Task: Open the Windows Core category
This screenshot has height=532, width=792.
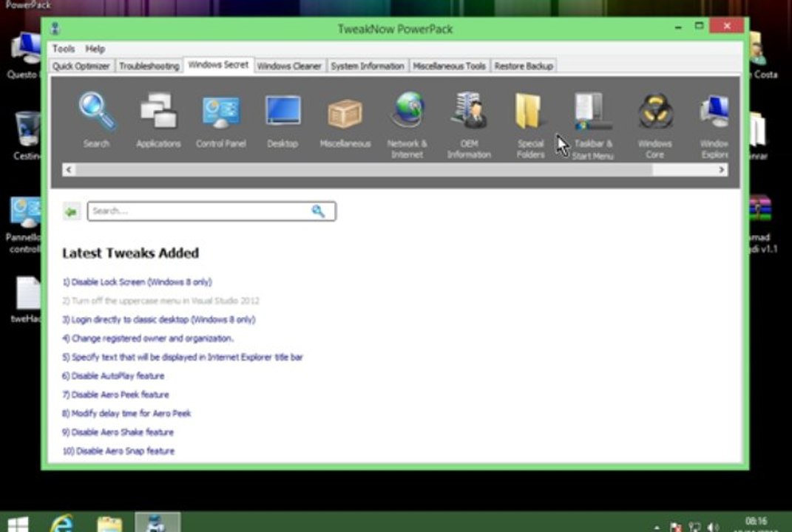Action: tap(654, 125)
